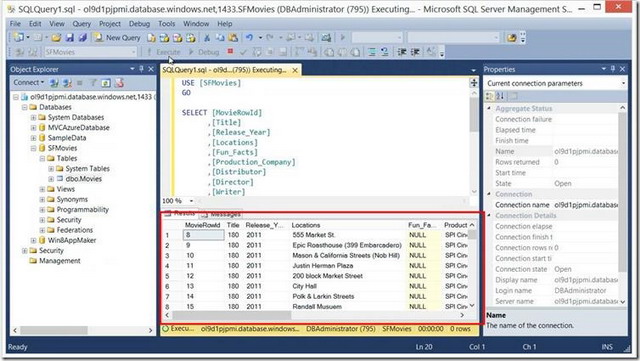
Task: Collapse the Tables folder under SFMovies
Action: pos(42,158)
